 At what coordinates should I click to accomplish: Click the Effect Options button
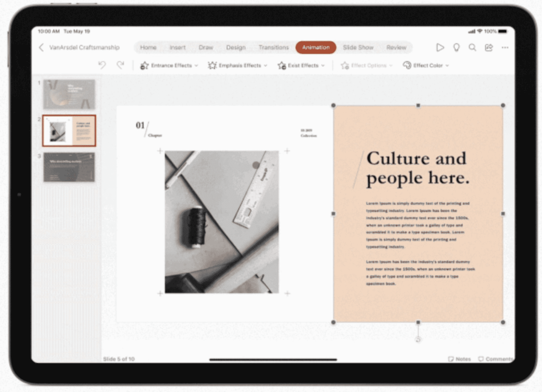(366, 65)
